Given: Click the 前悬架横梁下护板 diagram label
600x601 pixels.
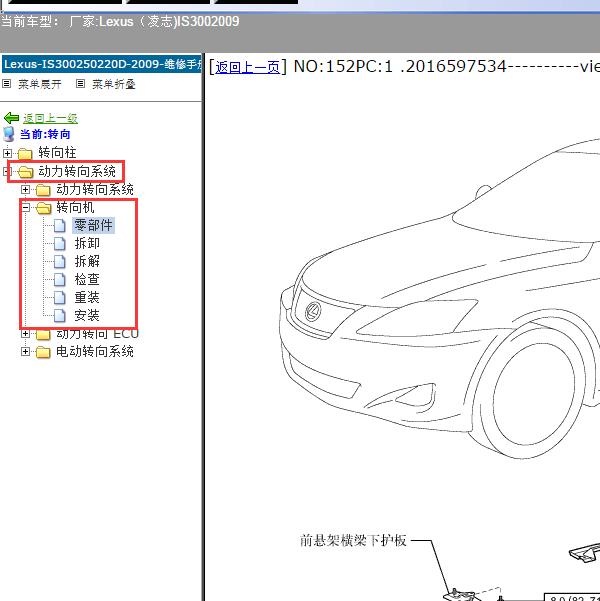Looking at the screenshot, I should coord(353,540).
